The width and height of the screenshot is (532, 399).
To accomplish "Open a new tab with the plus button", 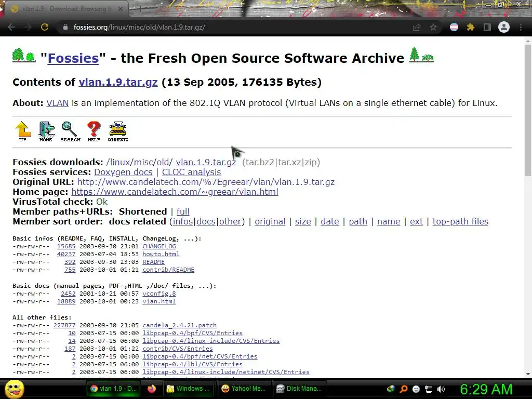I will (140, 9).
